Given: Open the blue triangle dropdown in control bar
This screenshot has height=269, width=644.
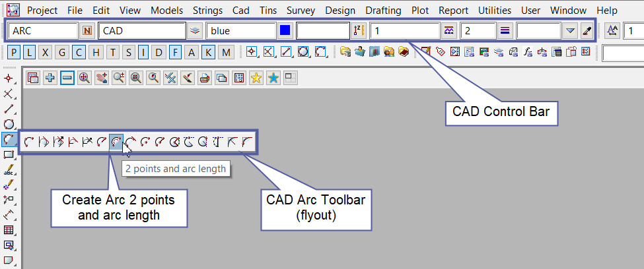Looking at the screenshot, I should pos(569,31).
